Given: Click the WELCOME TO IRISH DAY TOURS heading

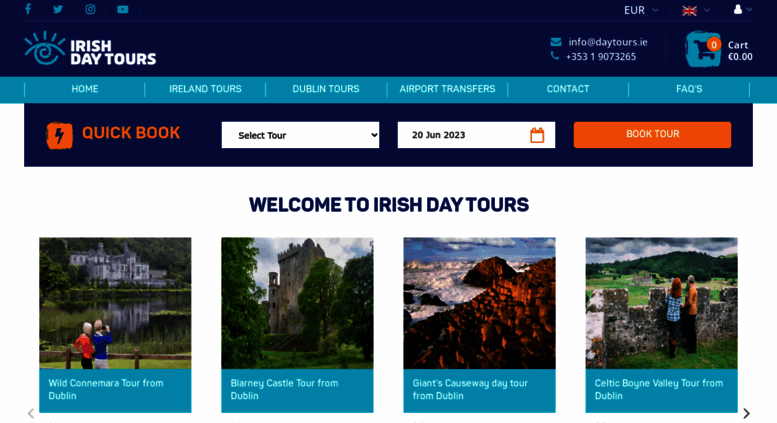Looking at the screenshot, I should click(389, 205).
